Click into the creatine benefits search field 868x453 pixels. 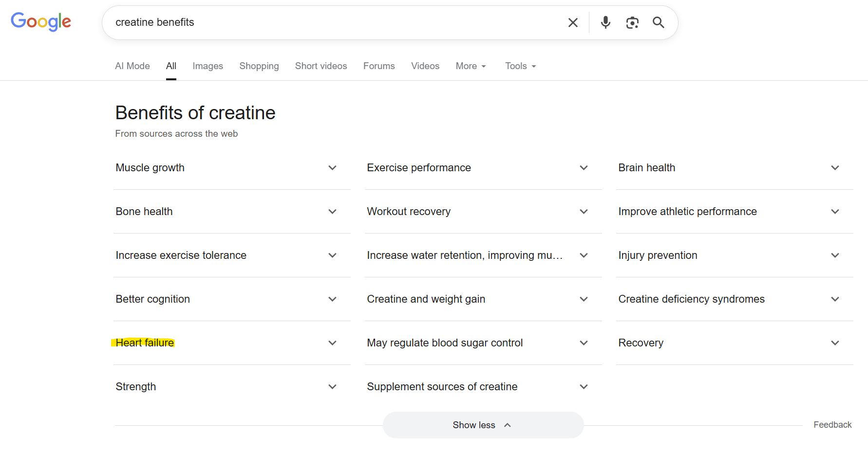point(331,22)
